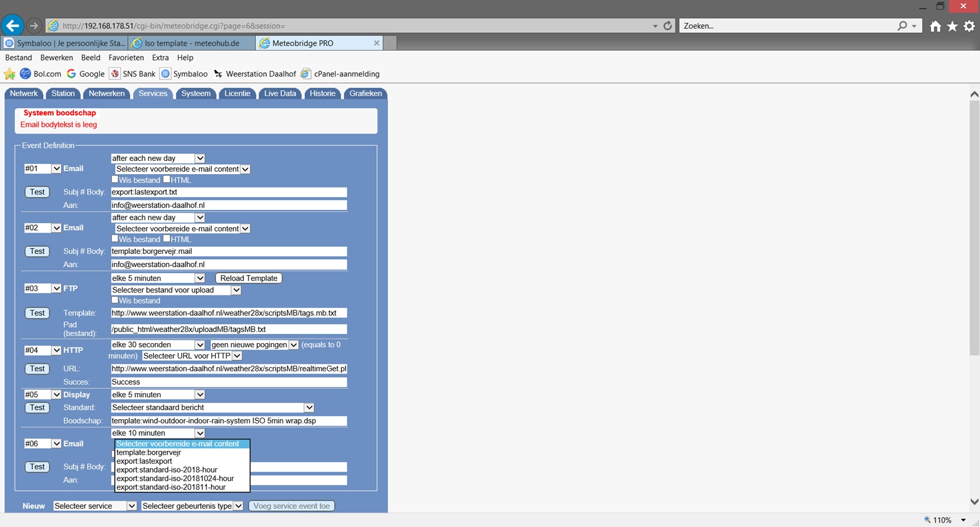This screenshot has width=980, height=527.
Task: Open the cPanel-aanmelding bookmark
Action: coord(340,74)
